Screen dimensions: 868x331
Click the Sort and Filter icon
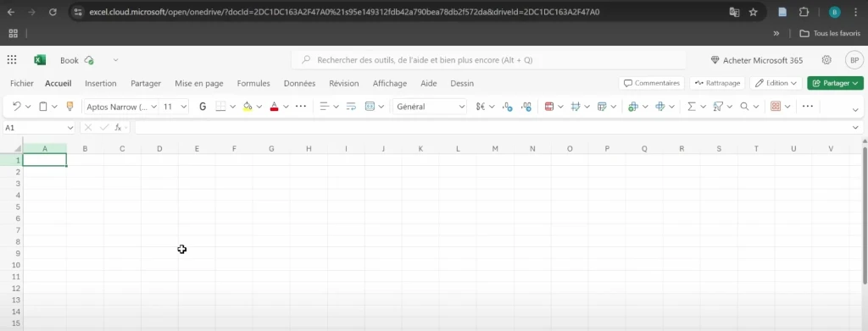(x=718, y=107)
